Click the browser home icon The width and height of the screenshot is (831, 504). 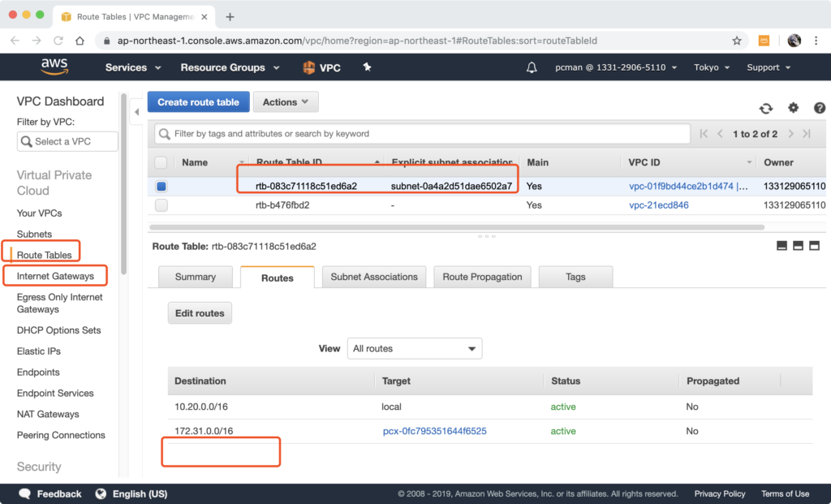(80, 41)
